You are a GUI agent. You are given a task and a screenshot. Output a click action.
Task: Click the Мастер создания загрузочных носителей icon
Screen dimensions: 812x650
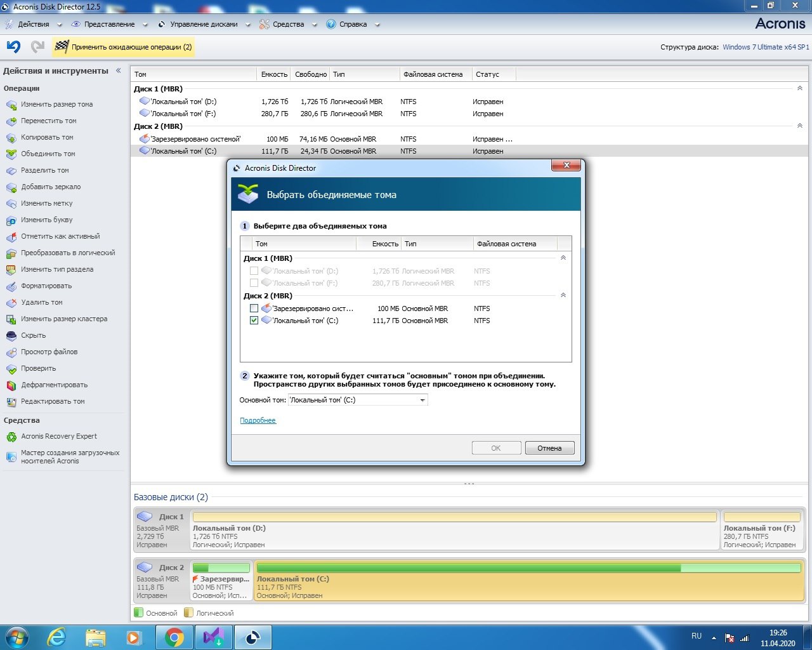point(11,456)
